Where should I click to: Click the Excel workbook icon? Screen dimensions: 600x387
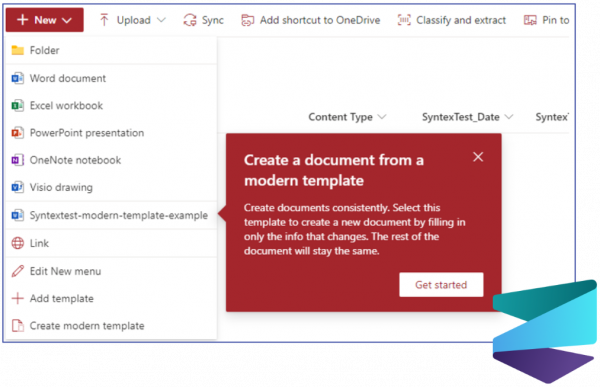tap(18, 105)
